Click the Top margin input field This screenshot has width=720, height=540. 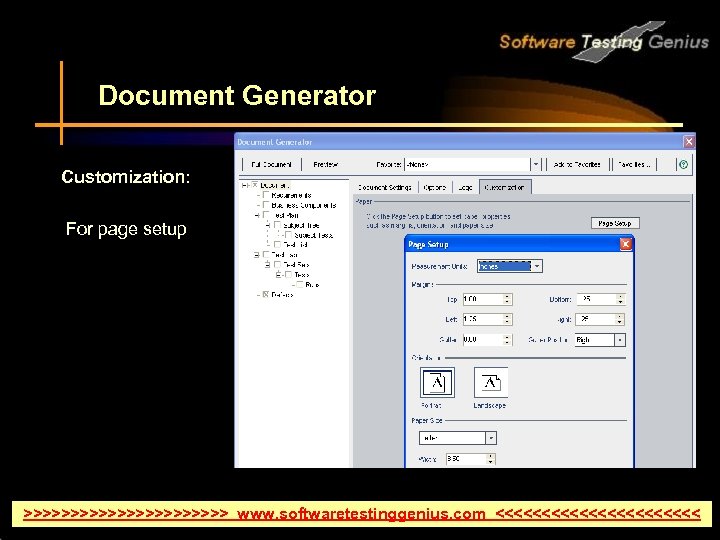pyautogui.click(x=483, y=299)
